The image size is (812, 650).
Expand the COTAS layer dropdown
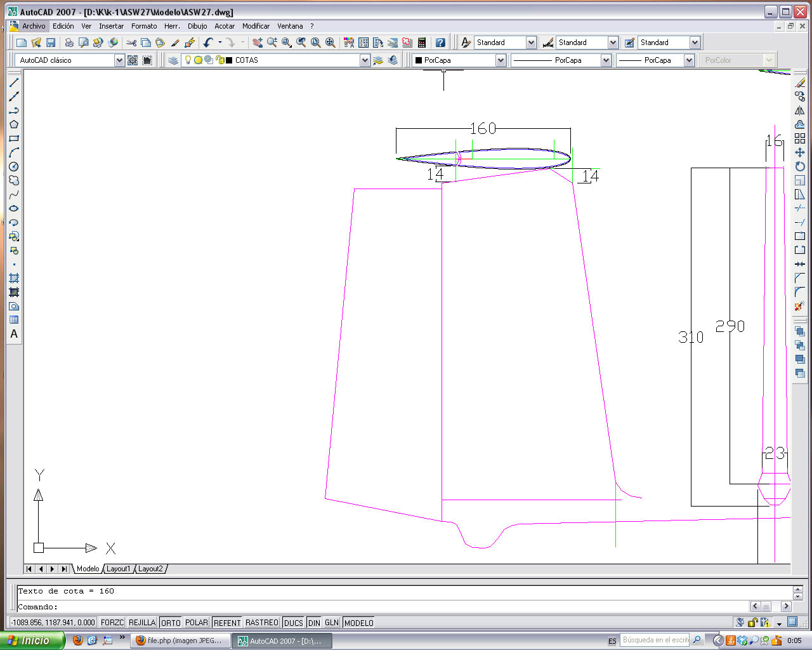[x=365, y=60]
